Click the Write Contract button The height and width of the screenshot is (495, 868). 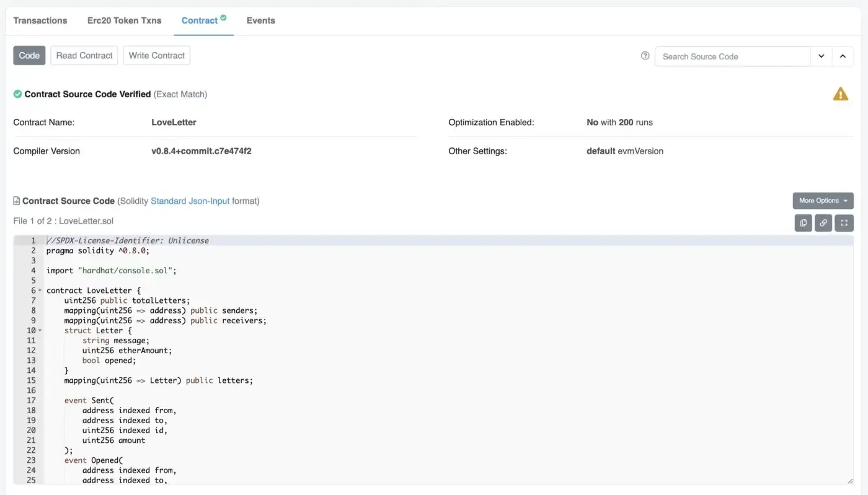click(156, 56)
